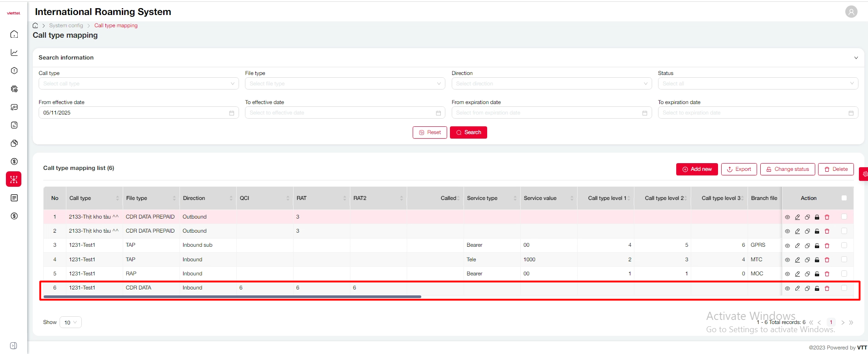Edit row 3 using the pencil icon
Viewport: 868px width, 354px height.
click(x=798, y=246)
